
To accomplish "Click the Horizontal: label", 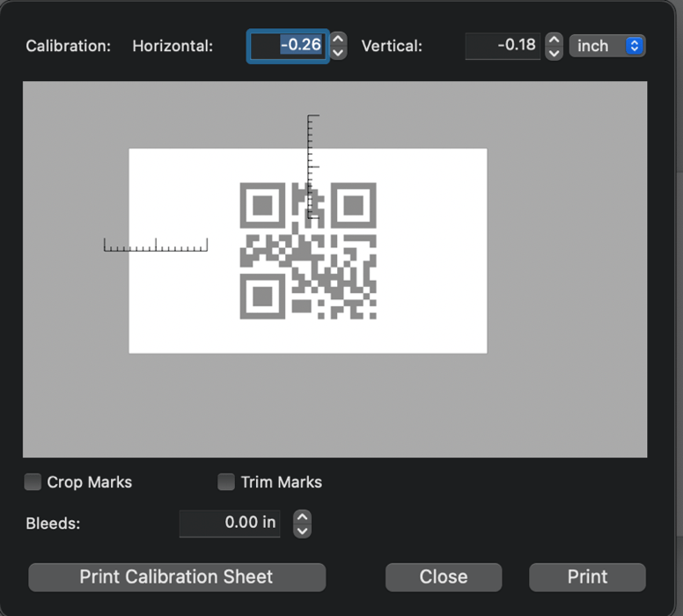I will coord(173,46).
